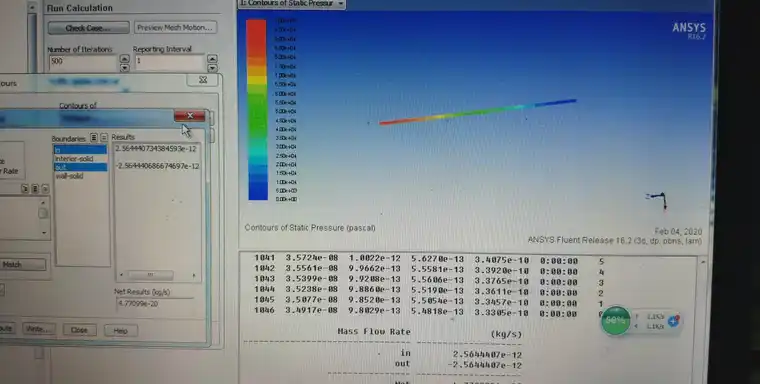The image size is (760, 384).
Task: Click up arrow of console scrollbar
Action: (x=703, y=262)
